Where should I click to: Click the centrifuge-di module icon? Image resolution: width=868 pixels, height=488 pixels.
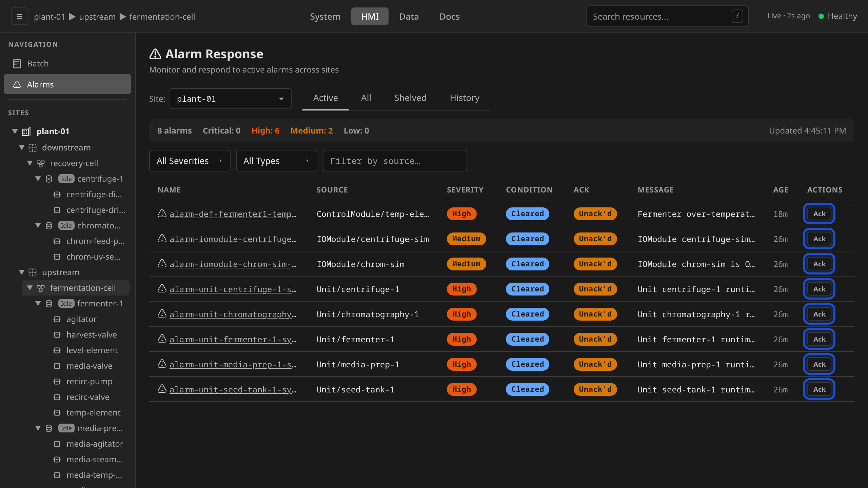tap(57, 195)
